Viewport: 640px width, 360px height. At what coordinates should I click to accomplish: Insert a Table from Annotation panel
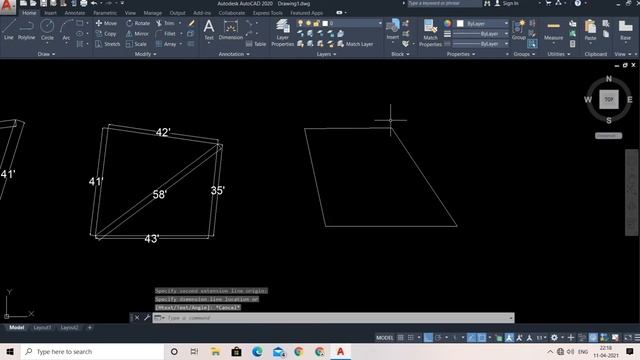pos(256,44)
